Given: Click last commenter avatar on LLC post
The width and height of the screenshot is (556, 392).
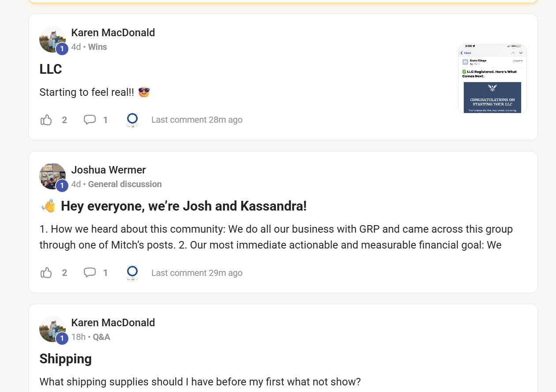Looking at the screenshot, I should pyautogui.click(x=132, y=120).
